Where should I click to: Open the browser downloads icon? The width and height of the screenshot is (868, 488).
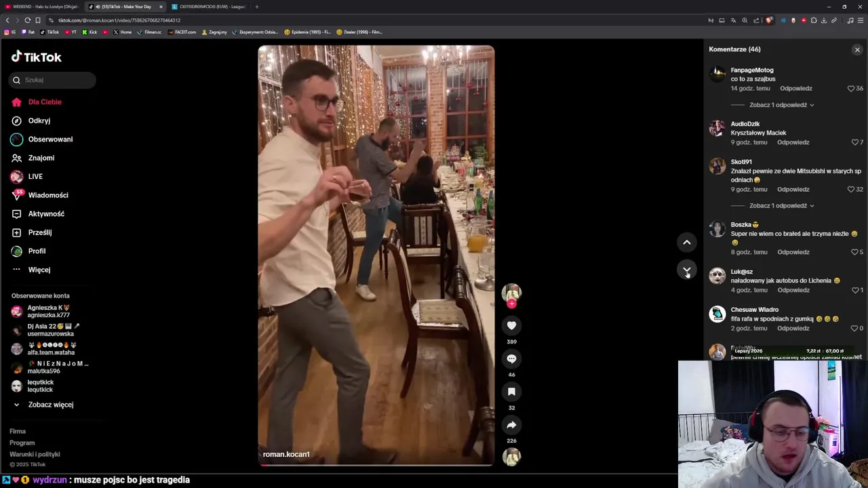(x=824, y=20)
